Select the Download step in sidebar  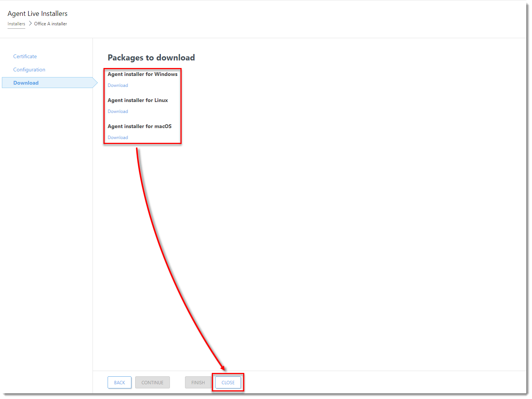pyautogui.click(x=26, y=83)
